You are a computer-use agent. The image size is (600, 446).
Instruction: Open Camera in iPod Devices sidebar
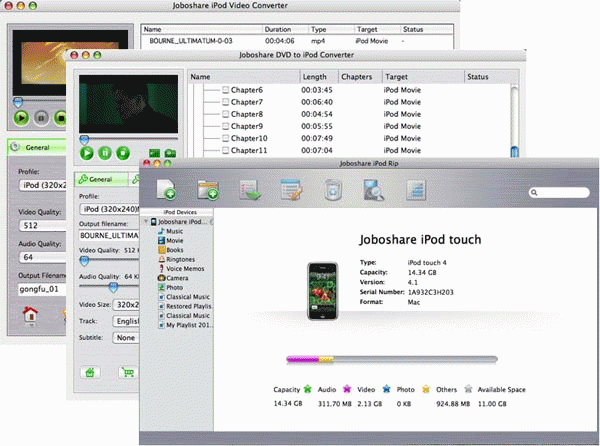click(x=173, y=278)
